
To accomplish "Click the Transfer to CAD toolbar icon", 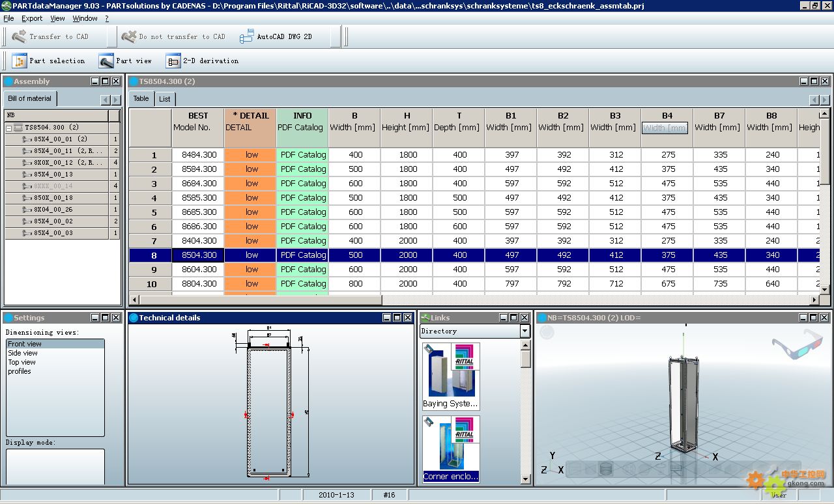I will click(x=19, y=36).
